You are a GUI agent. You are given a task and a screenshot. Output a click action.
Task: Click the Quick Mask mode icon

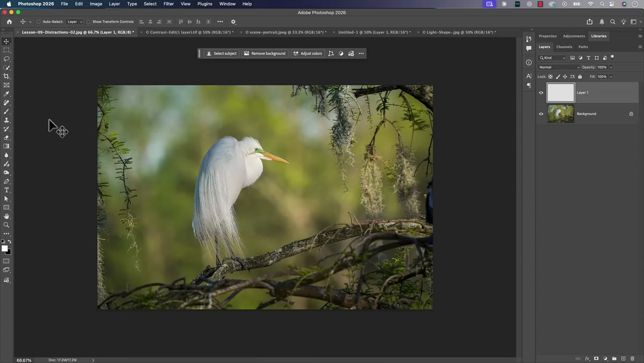coord(6,261)
